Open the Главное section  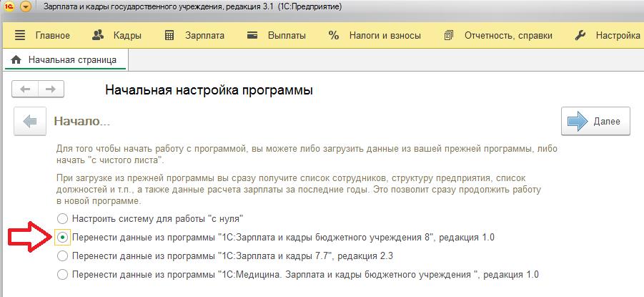point(42,35)
